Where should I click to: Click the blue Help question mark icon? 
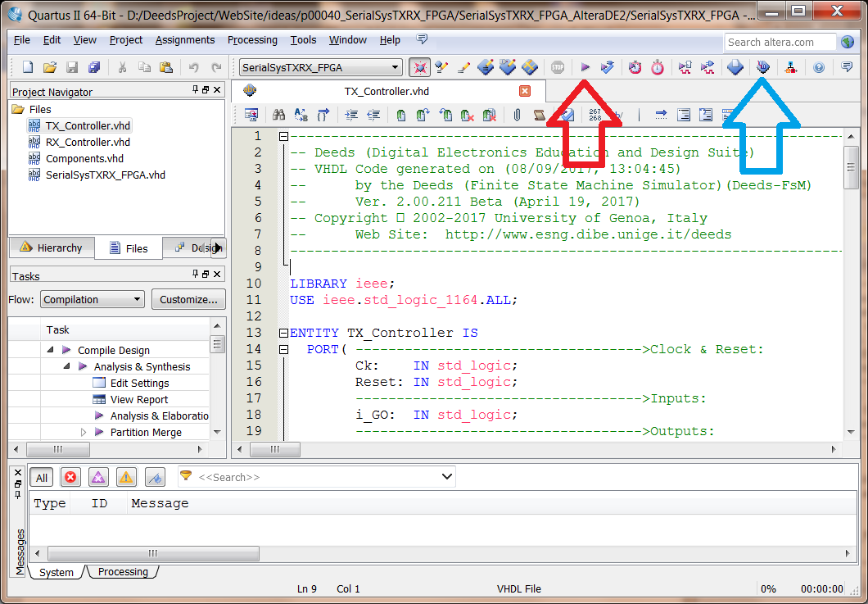[x=819, y=67]
